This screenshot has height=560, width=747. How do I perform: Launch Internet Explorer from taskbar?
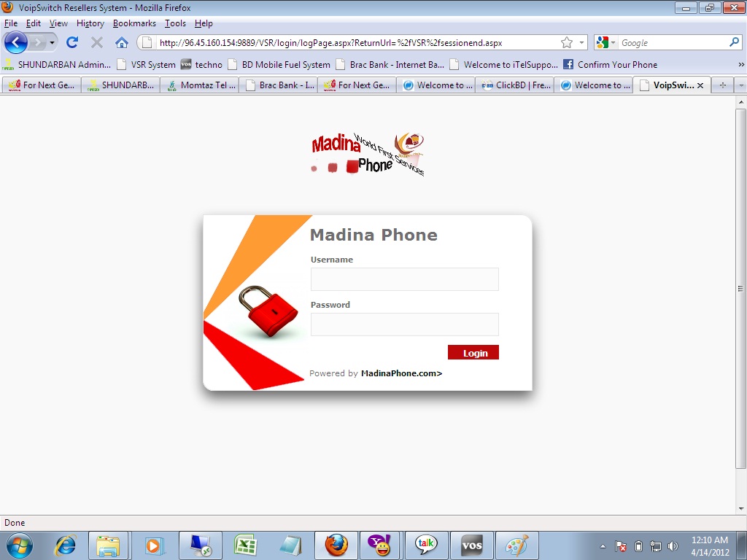click(65, 545)
